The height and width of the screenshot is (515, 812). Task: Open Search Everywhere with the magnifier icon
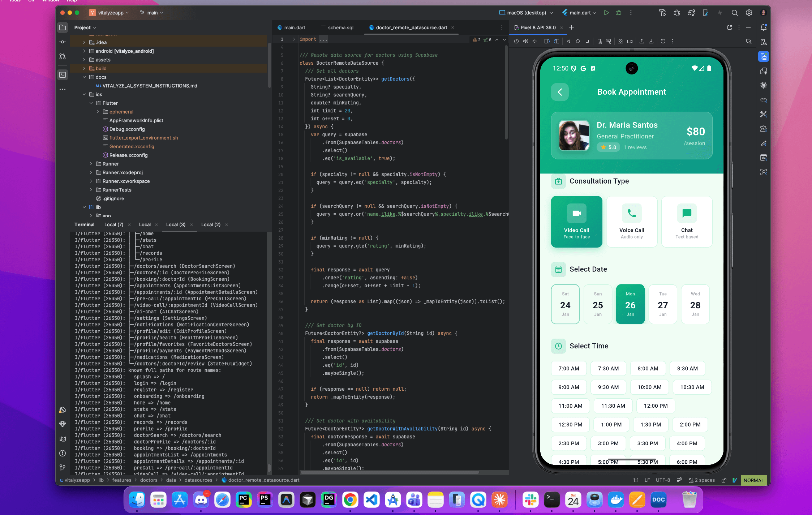[735, 13]
